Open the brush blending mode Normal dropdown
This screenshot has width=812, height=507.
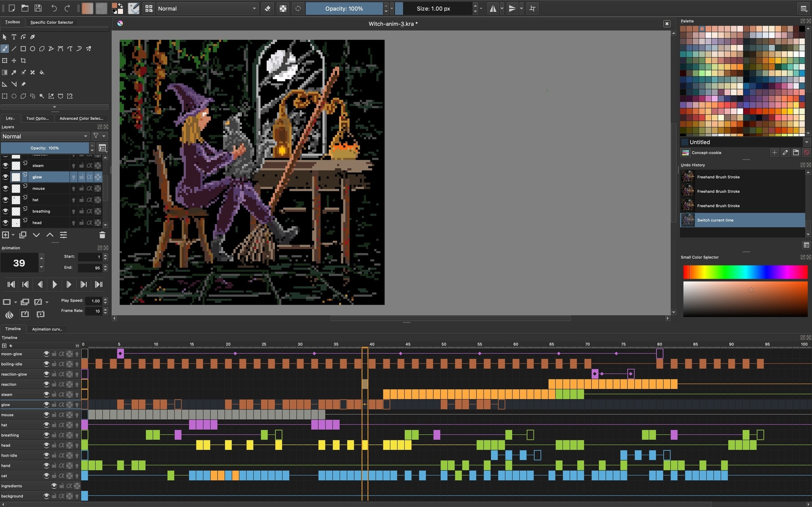point(207,9)
